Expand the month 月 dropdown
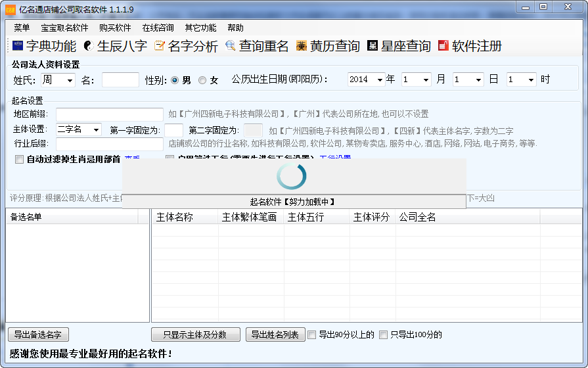Viewport: 588px width, 368px height. point(426,80)
